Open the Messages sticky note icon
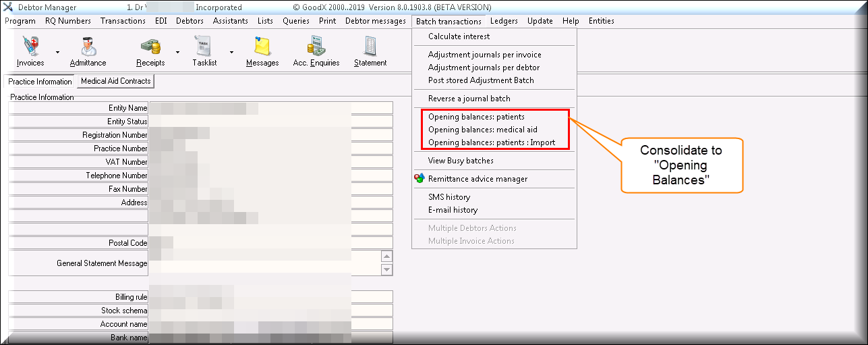 (262, 46)
